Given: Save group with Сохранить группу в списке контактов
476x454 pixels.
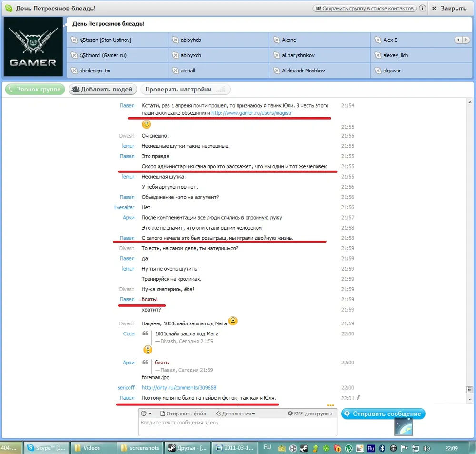Looking at the screenshot, I should 364,8.
